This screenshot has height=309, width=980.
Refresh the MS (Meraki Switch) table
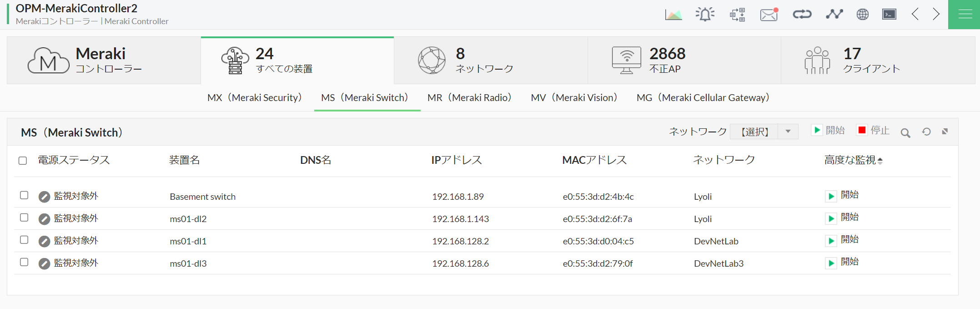tap(926, 132)
